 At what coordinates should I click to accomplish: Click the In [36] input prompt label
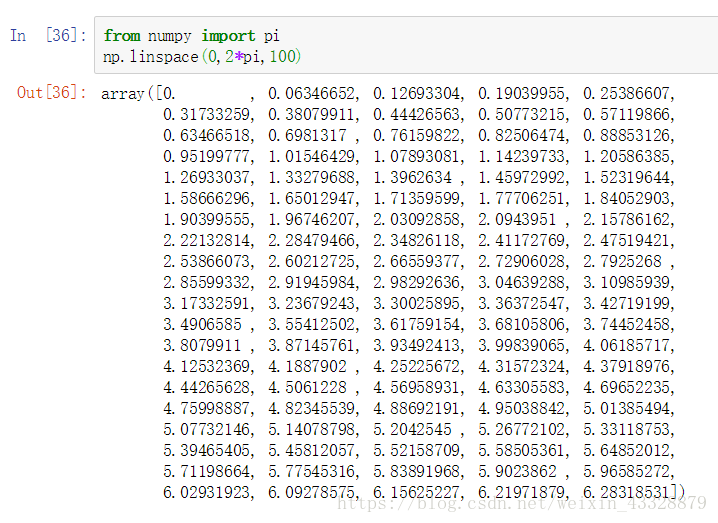point(48,35)
